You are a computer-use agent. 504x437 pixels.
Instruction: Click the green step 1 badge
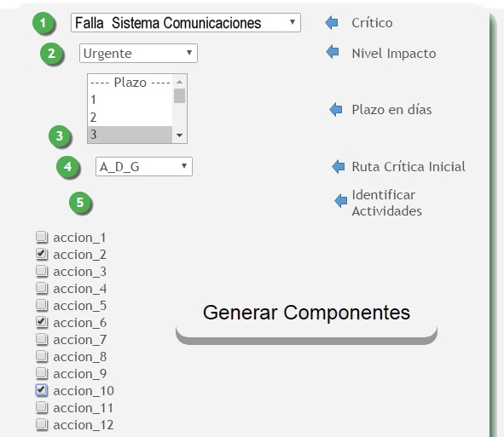point(43,23)
